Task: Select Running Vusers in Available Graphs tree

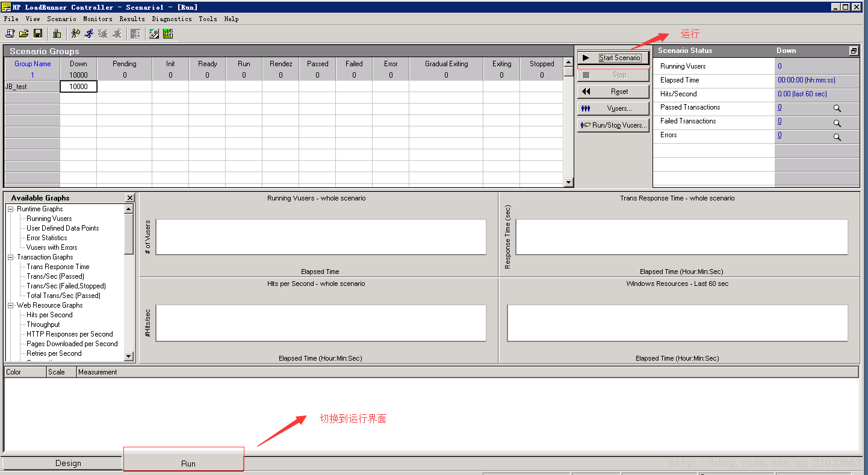Action: (x=49, y=219)
